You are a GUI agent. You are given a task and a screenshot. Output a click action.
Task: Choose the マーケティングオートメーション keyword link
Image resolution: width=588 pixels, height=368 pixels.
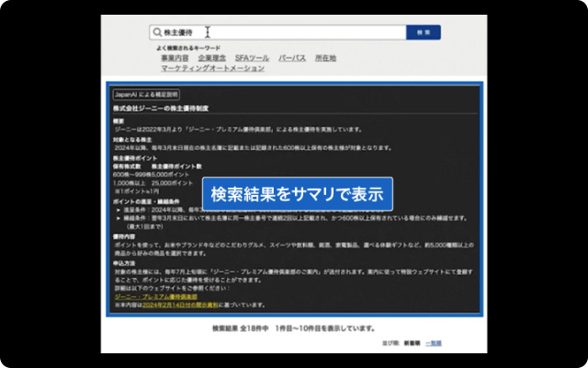coord(212,68)
